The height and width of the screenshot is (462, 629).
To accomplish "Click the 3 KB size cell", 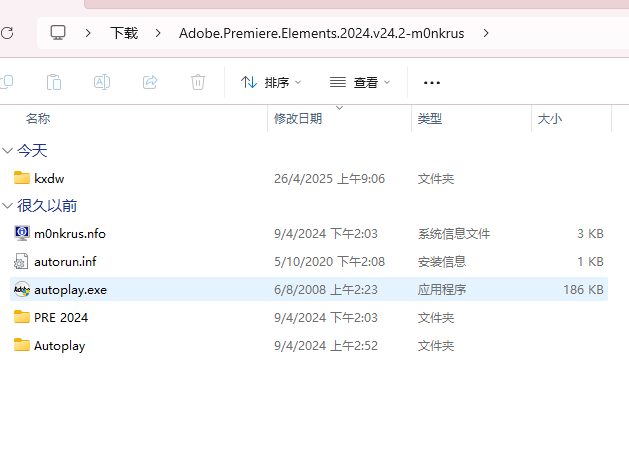I will click(590, 233).
